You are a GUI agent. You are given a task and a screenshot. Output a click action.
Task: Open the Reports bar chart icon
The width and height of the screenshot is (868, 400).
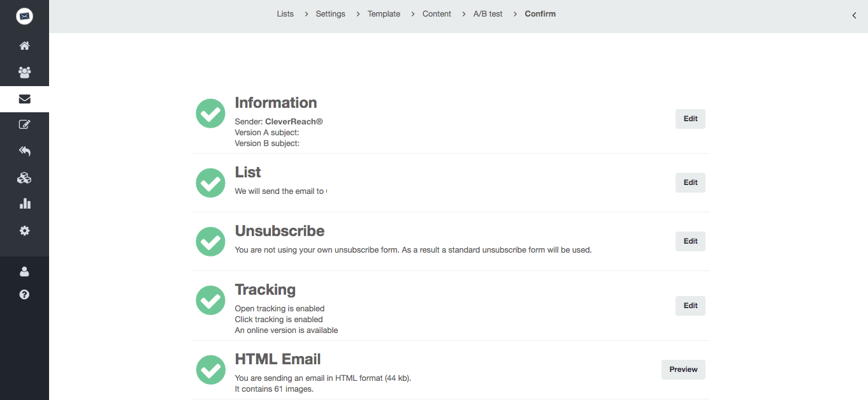24,204
